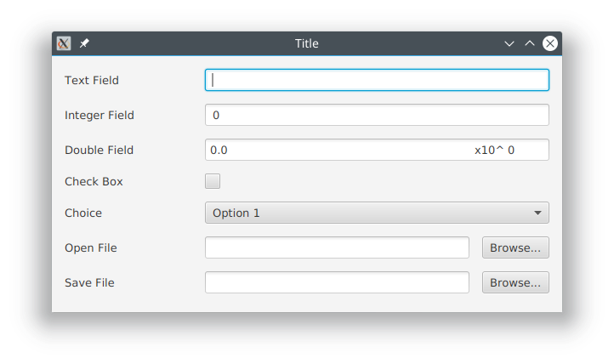Screen dimensions: 614x364
Task: Expand the Choice dropdown showing Option 1
Action: (x=377, y=213)
